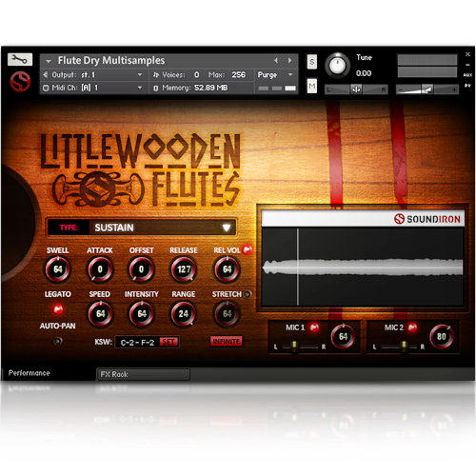The image size is (476, 476).
Task: Click the INFINITE button
Action: tap(226, 341)
